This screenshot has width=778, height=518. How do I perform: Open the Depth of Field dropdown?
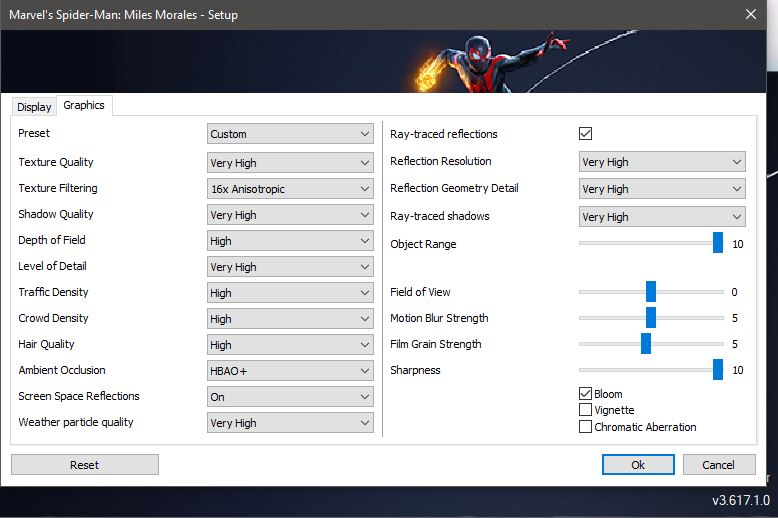290,241
